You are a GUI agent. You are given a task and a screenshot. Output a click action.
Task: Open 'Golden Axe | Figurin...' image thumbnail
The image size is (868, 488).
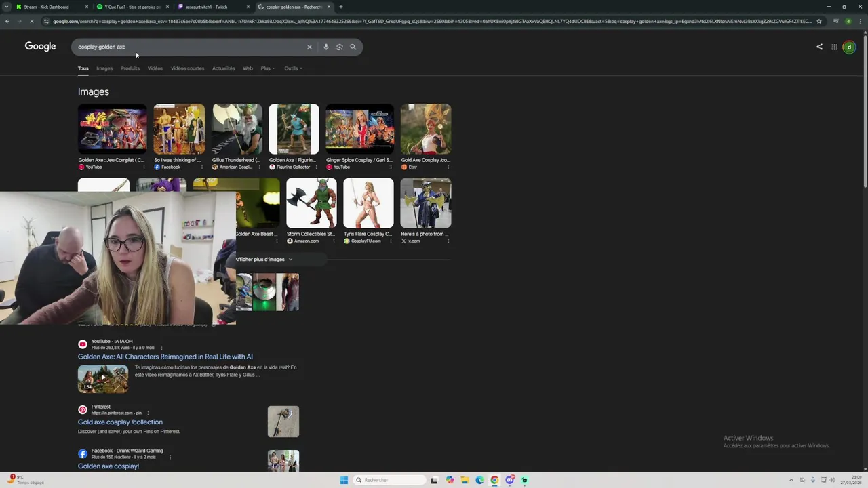pyautogui.click(x=294, y=129)
